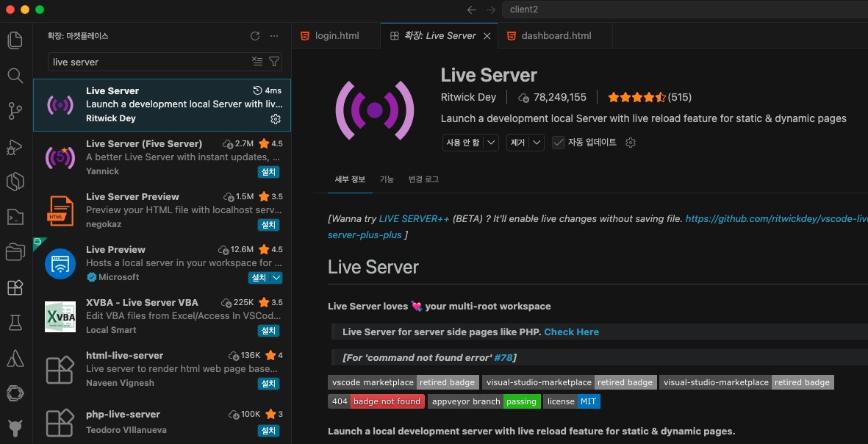Expand the 사용 안 함 dropdown arrow
This screenshot has height=444, width=868.
pyautogui.click(x=492, y=143)
